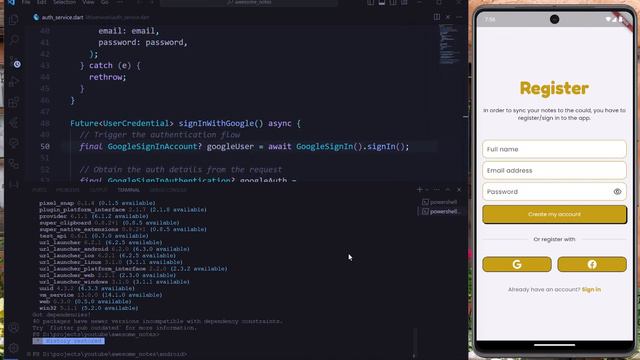640x360 pixels.
Task: Open the hidden menus ellipsis in menu bar
Action: (x=120, y=2)
